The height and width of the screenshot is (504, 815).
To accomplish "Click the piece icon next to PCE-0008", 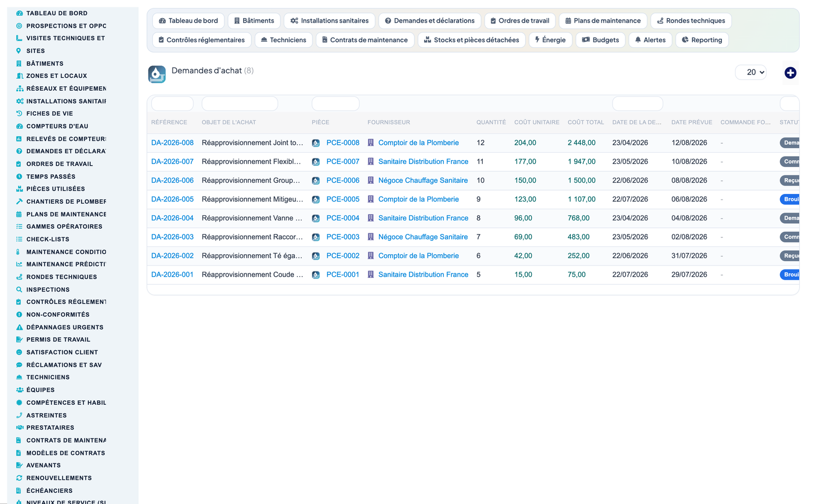I will [316, 143].
